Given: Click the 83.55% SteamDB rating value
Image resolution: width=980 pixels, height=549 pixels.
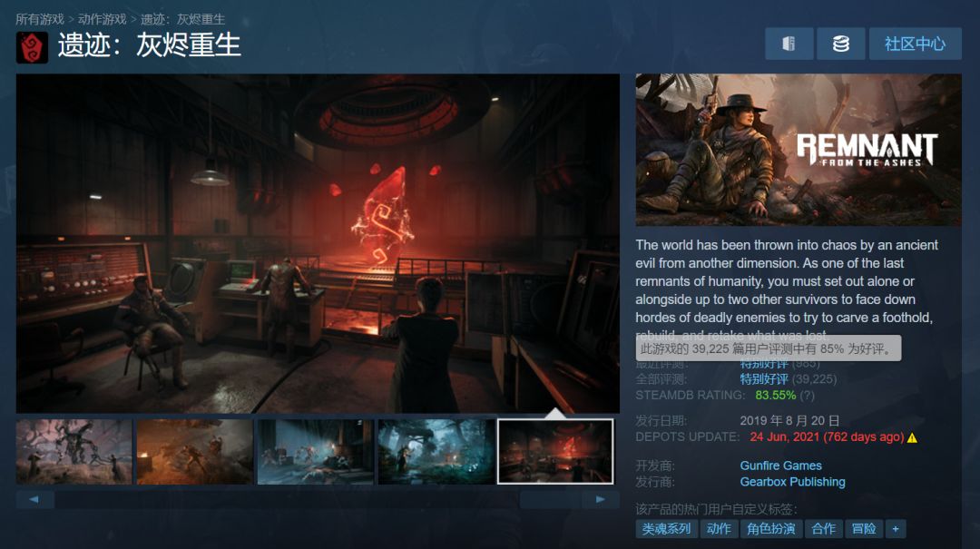Looking at the screenshot, I should tap(776, 395).
